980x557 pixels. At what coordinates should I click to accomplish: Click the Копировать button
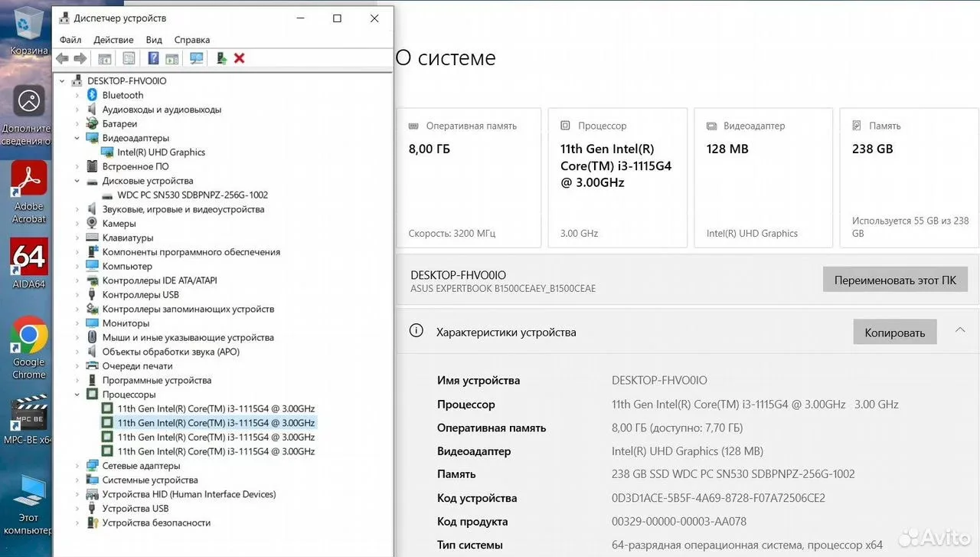895,333
